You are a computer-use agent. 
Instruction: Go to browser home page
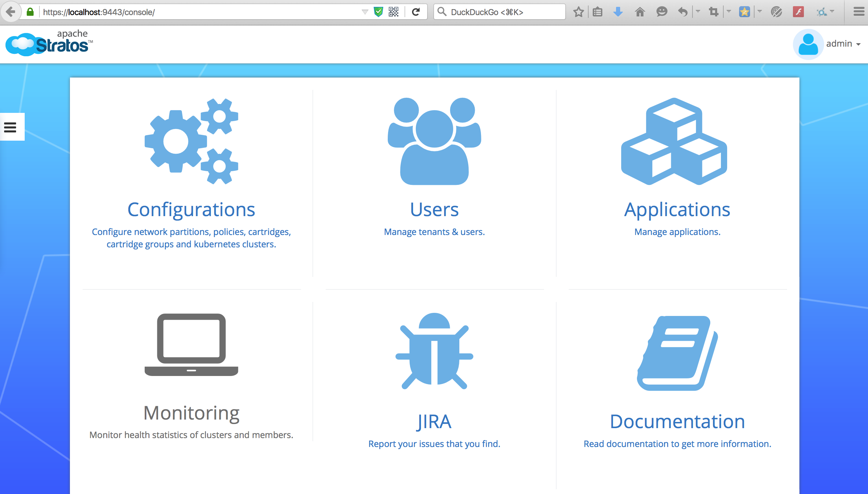(x=640, y=12)
